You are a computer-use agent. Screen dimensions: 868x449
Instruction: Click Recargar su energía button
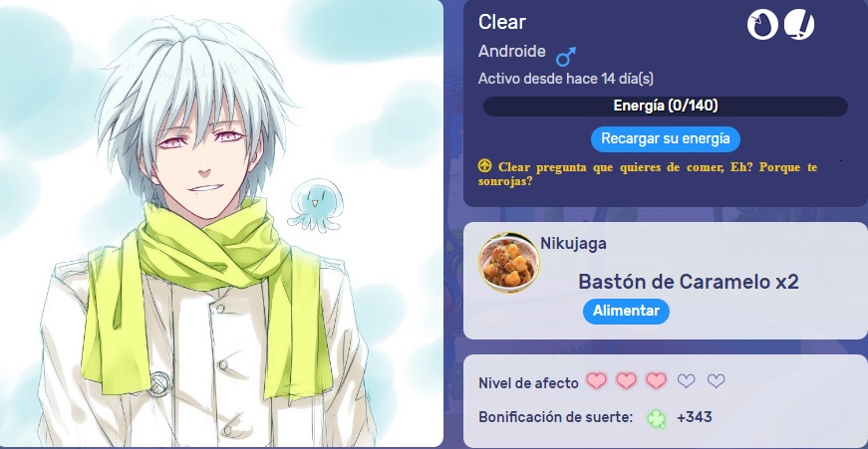[666, 138]
